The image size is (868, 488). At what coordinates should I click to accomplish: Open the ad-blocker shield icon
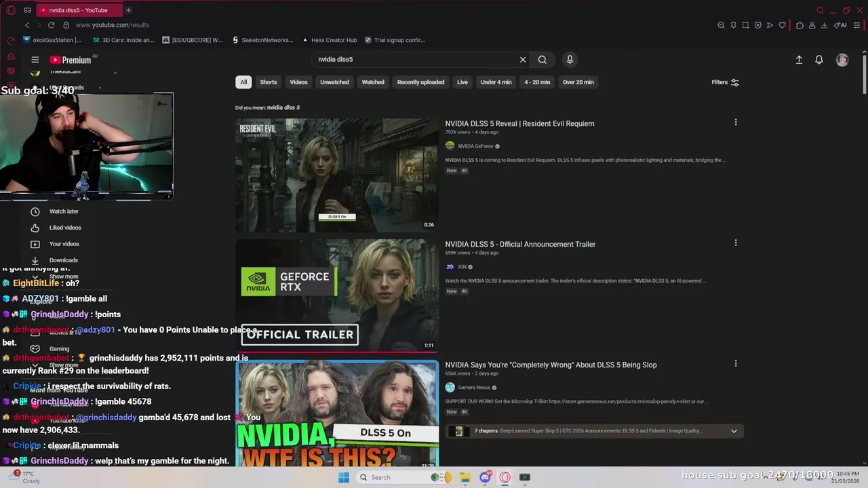coord(757,25)
